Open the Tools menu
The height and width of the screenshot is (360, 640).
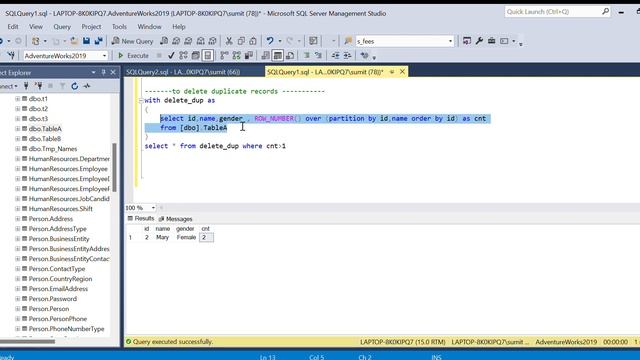[119, 27]
